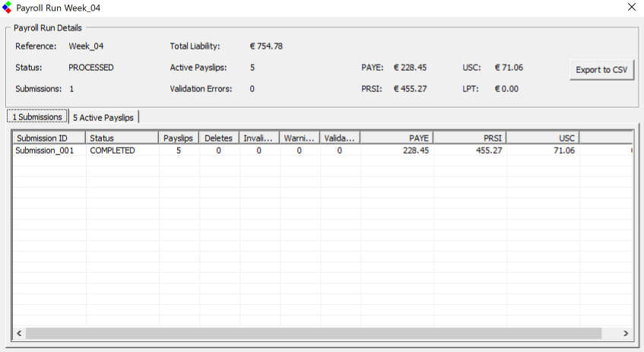Click Export to CSV button
Viewport: 644px width, 352px height.
(601, 70)
